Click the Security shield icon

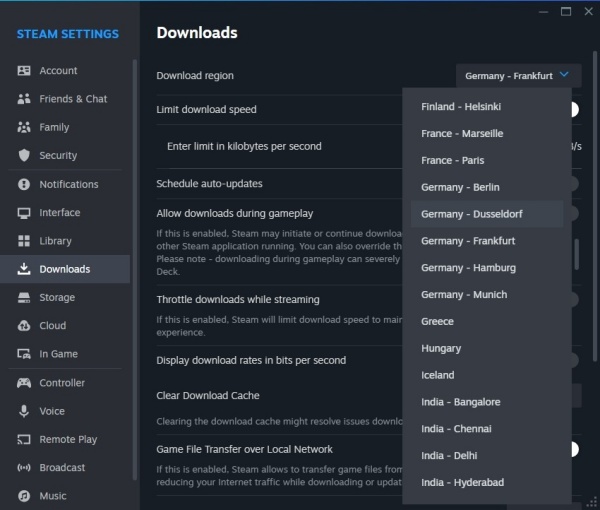click(24, 156)
